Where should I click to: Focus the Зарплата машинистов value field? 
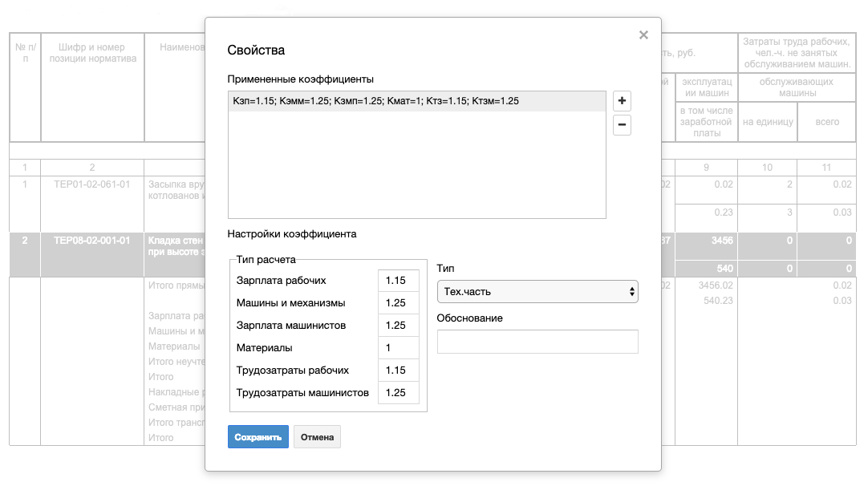[x=398, y=326]
